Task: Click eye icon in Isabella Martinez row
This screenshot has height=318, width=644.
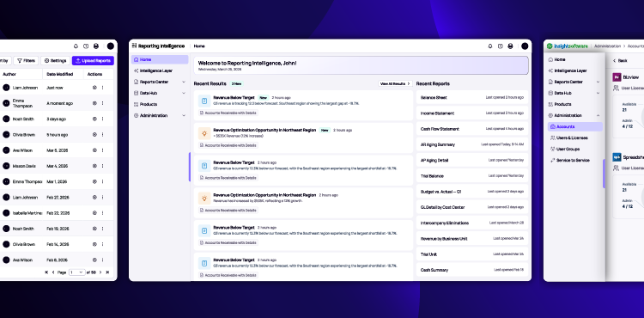Action: (94, 213)
